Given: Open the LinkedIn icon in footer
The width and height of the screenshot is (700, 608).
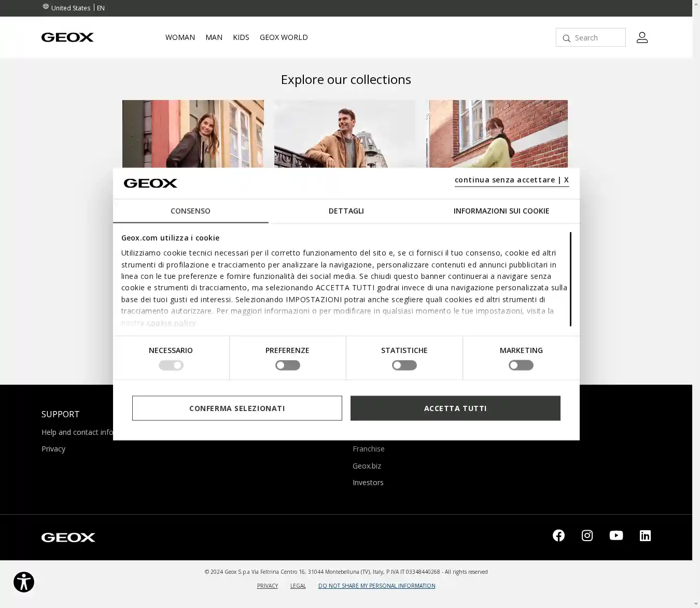Looking at the screenshot, I should (645, 535).
